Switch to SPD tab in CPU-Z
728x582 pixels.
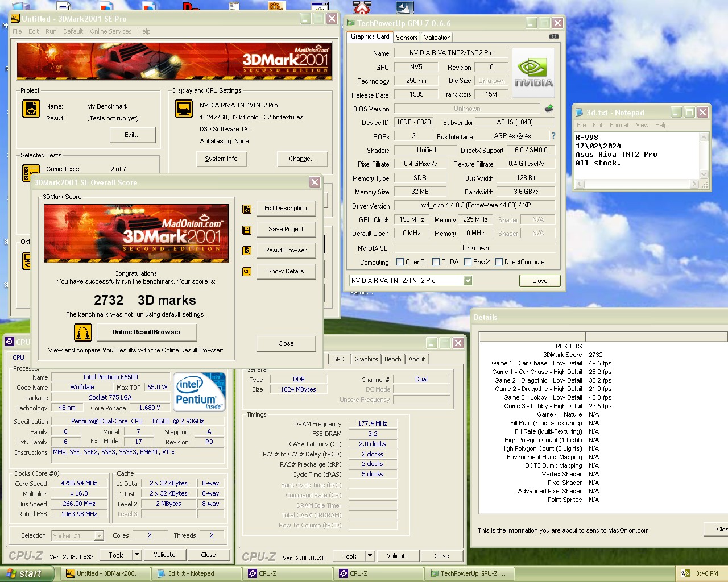[338, 359]
